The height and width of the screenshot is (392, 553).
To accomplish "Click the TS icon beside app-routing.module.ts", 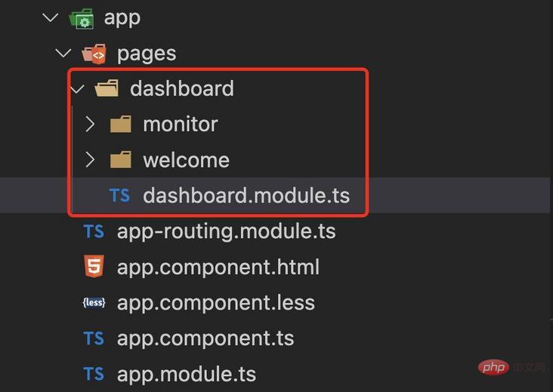I will point(94,231).
